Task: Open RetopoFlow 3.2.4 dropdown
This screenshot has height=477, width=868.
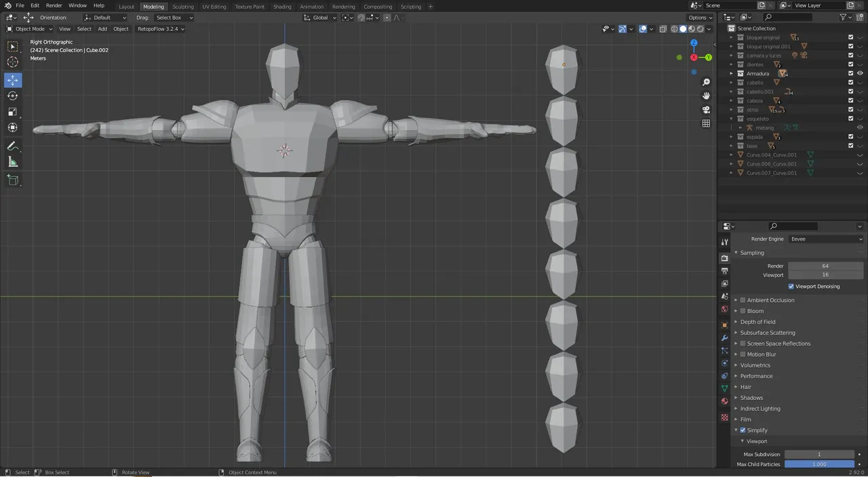Action: 161,29
